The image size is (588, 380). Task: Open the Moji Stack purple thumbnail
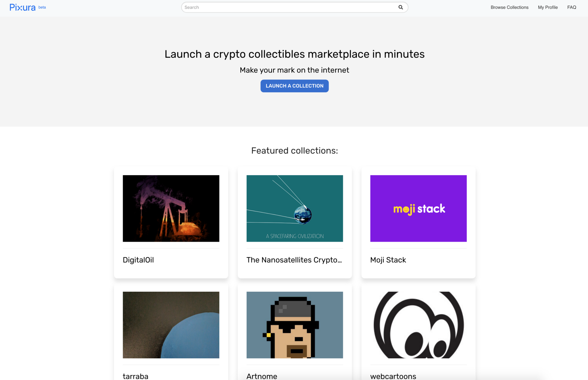(x=419, y=209)
